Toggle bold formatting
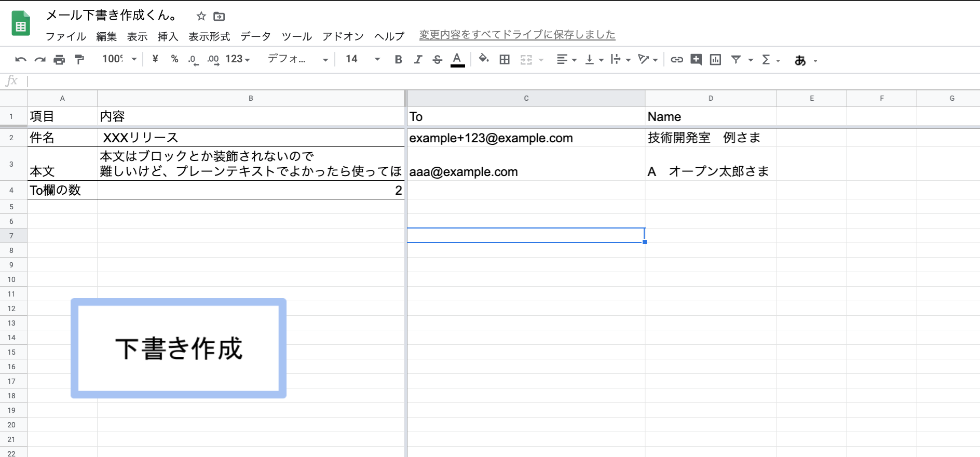This screenshot has width=980, height=457. [398, 60]
